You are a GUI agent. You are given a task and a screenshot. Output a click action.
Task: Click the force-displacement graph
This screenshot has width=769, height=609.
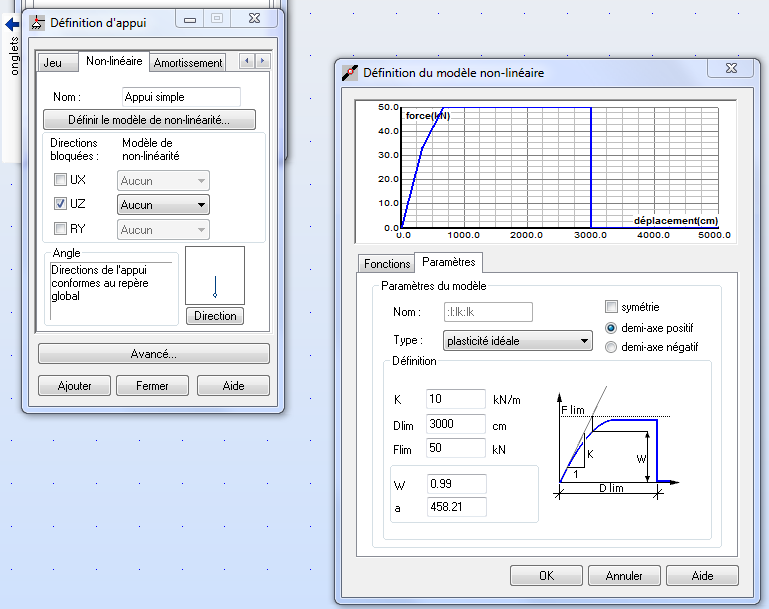click(545, 172)
